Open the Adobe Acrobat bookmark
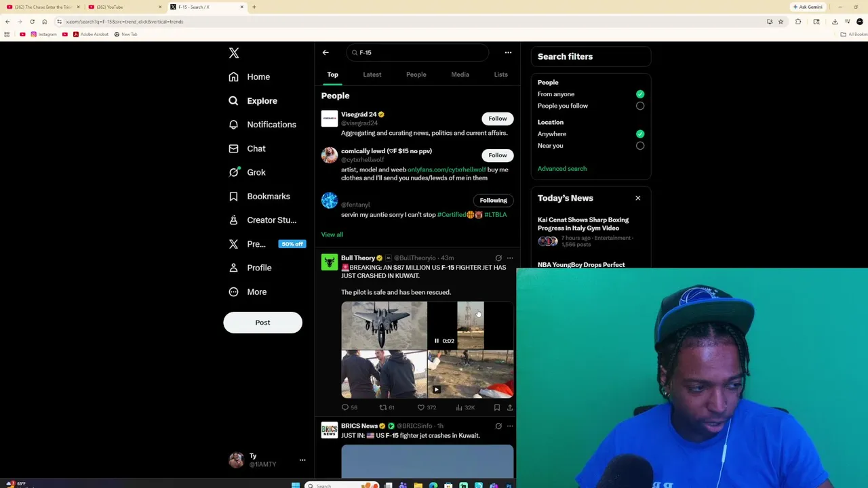 (91, 34)
